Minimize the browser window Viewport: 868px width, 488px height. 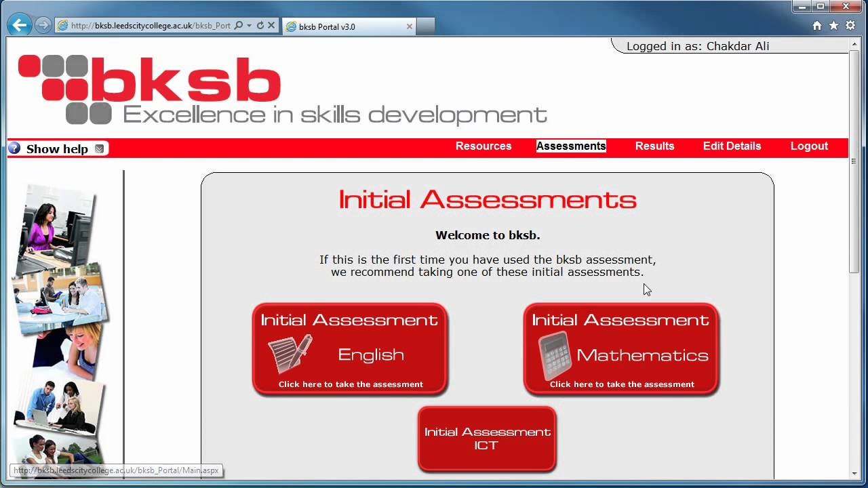point(802,6)
